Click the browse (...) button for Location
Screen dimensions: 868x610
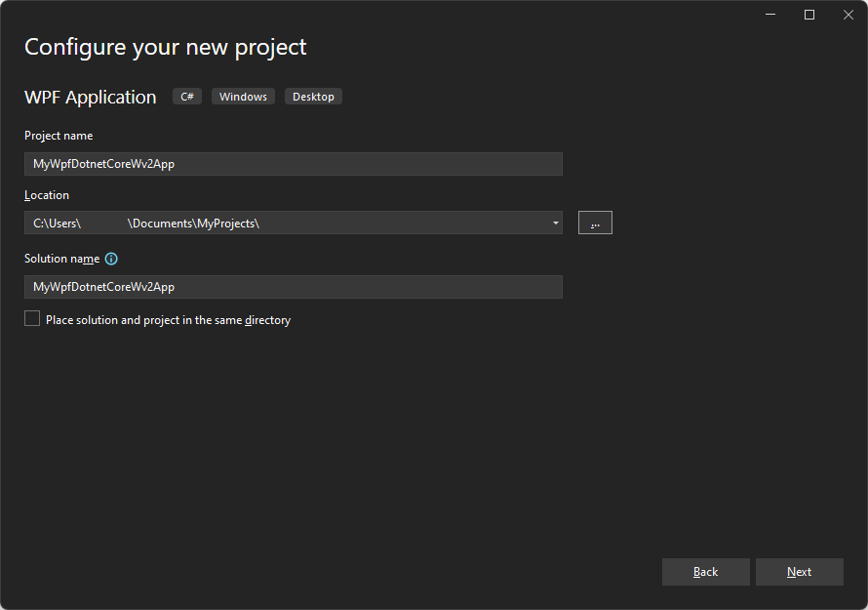[x=595, y=223]
